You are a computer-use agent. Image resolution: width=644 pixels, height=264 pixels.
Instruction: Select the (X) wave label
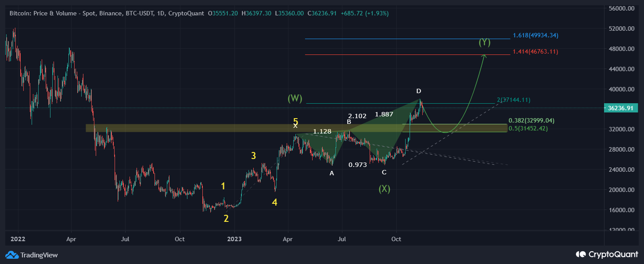(384, 188)
